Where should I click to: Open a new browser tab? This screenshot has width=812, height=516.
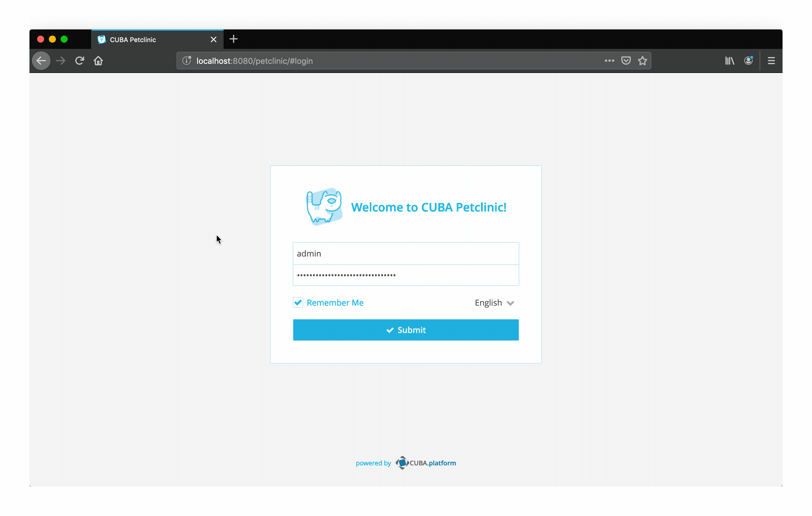point(233,39)
